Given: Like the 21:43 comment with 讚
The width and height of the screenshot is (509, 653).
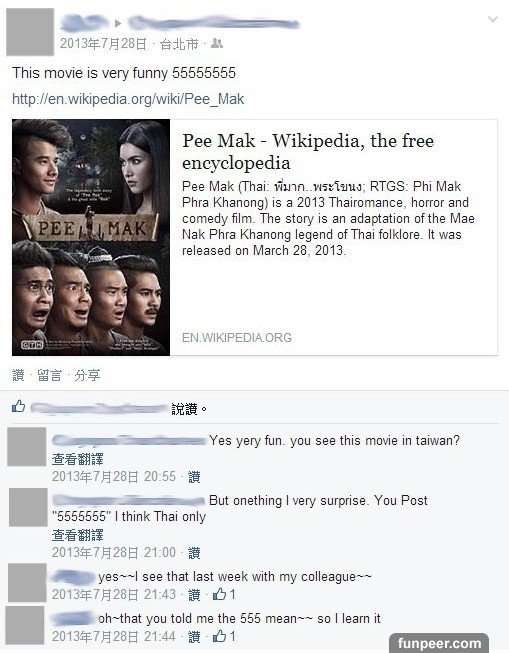Looking at the screenshot, I should click(194, 595).
